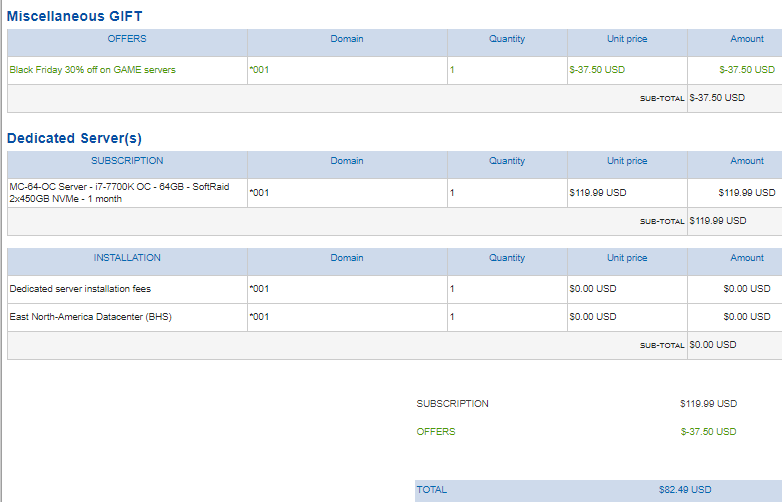782x502 pixels.
Task: Click Amount header in the OFFERS table
Action: coord(747,39)
